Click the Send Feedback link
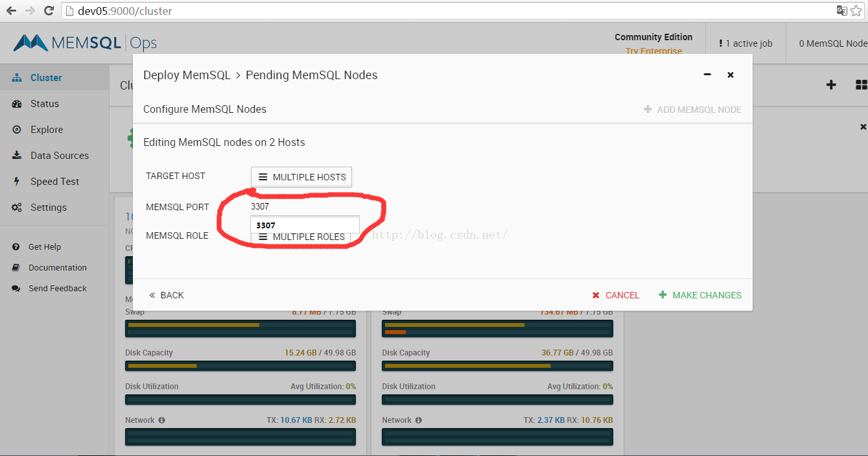 58,288
